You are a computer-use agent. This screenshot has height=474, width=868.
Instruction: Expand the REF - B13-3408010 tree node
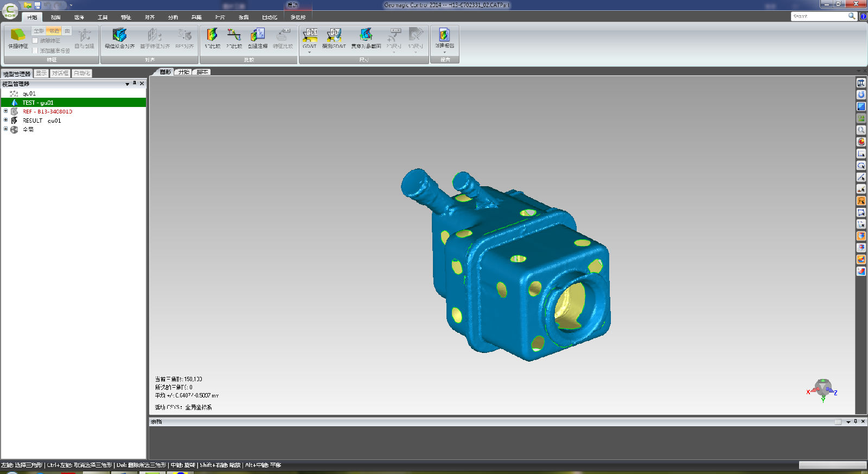6,111
